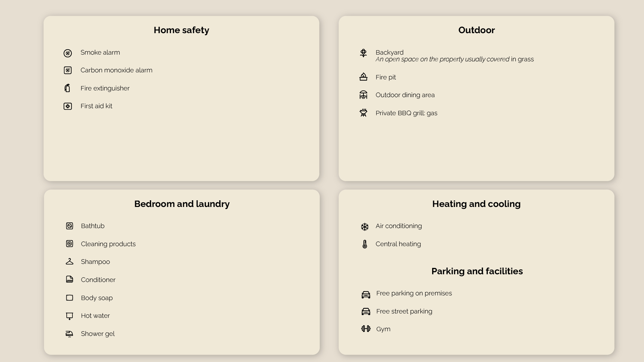Click the Shower gel icon

[69, 334]
